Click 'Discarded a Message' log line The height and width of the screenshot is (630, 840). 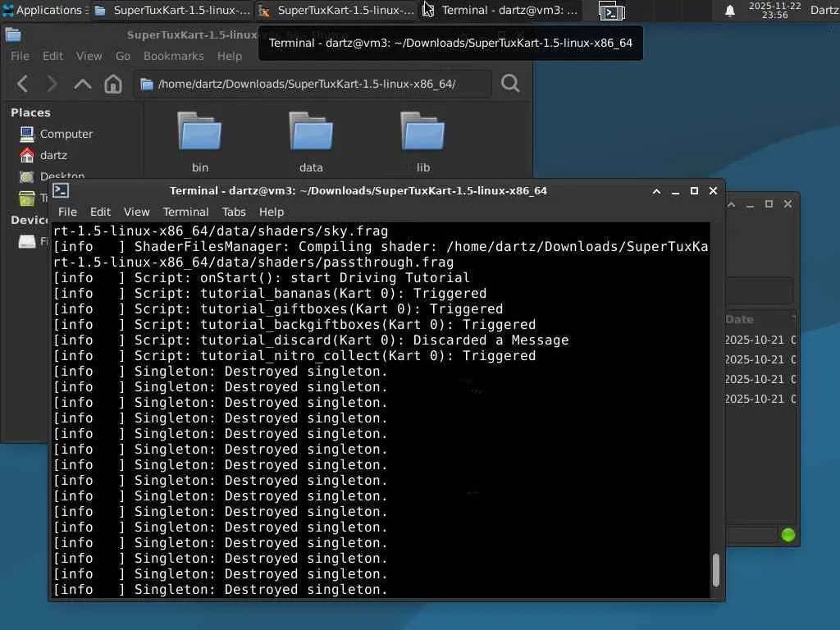coord(311,340)
